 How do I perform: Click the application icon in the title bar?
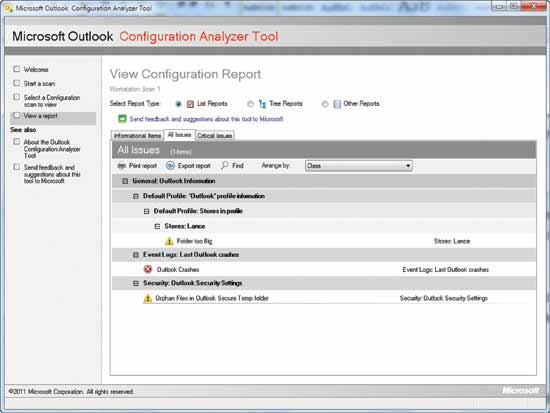[x=8, y=7]
